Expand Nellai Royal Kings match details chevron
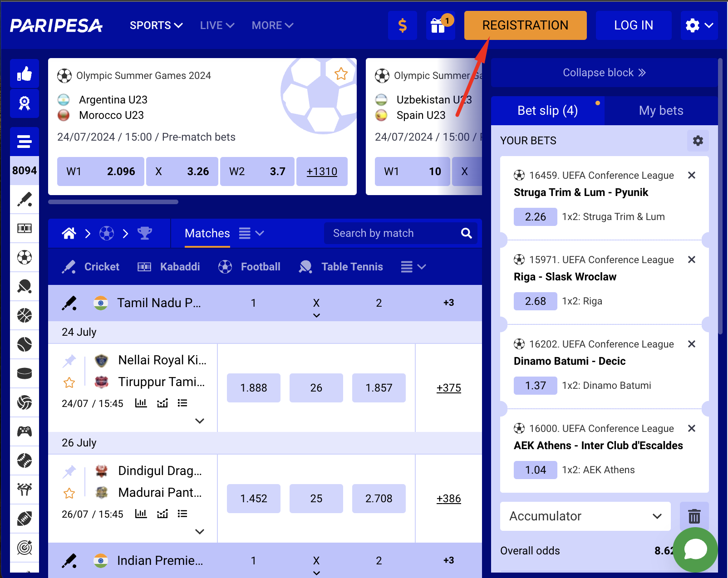Screen dimensions: 728x578 pos(199,421)
